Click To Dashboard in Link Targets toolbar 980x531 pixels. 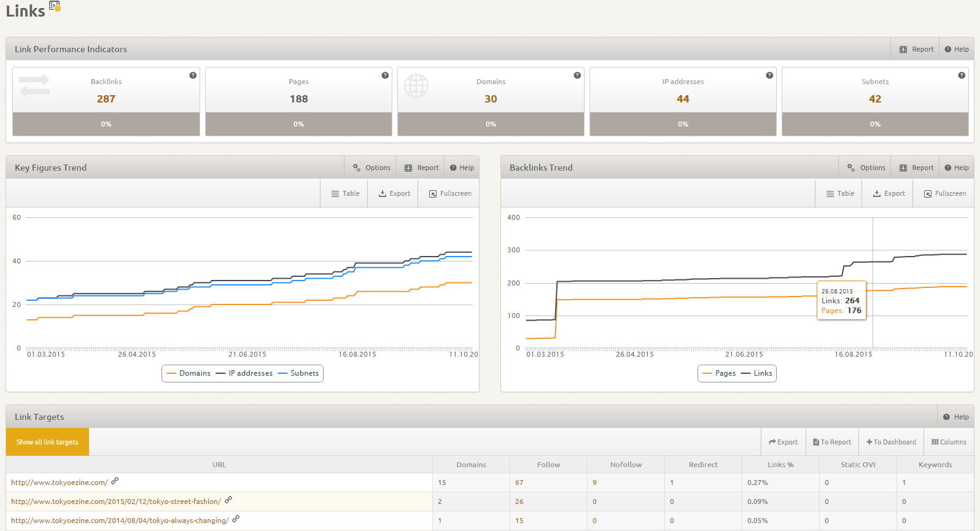tap(891, 442)
